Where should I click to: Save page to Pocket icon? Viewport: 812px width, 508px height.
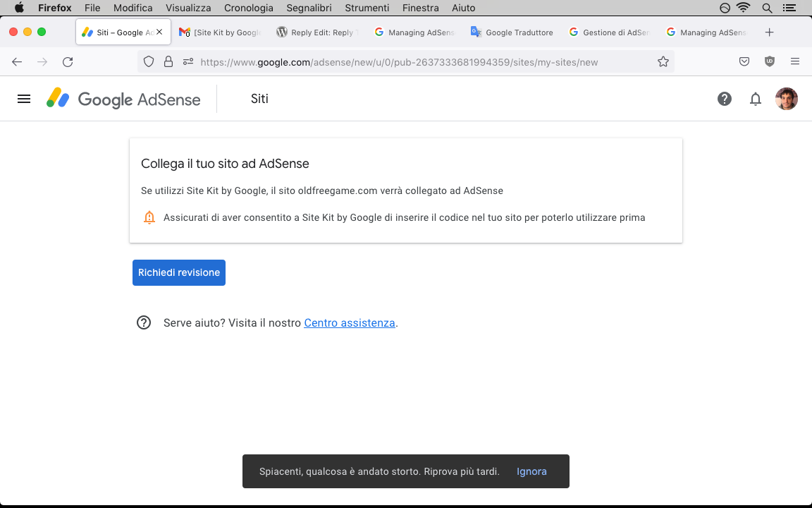click(x=744, y=61)
